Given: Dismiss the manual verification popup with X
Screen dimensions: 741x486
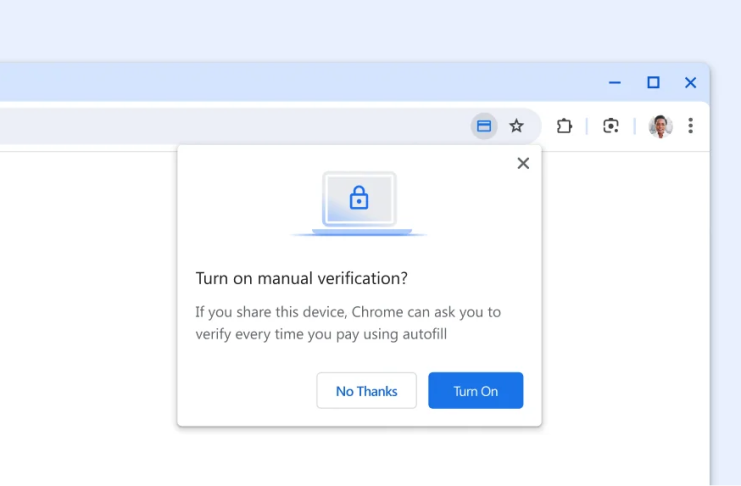Looking at the screenshot, I should pos(523,163).
